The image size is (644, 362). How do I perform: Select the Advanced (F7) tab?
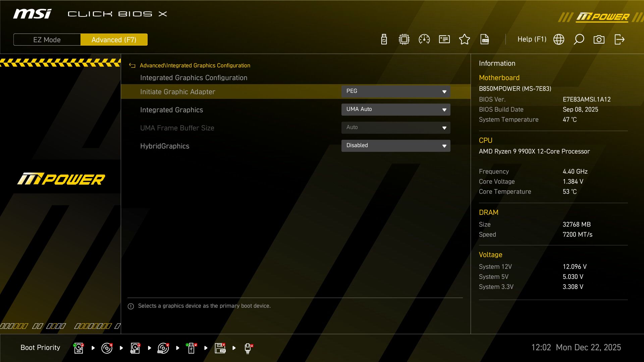(114, 39)
